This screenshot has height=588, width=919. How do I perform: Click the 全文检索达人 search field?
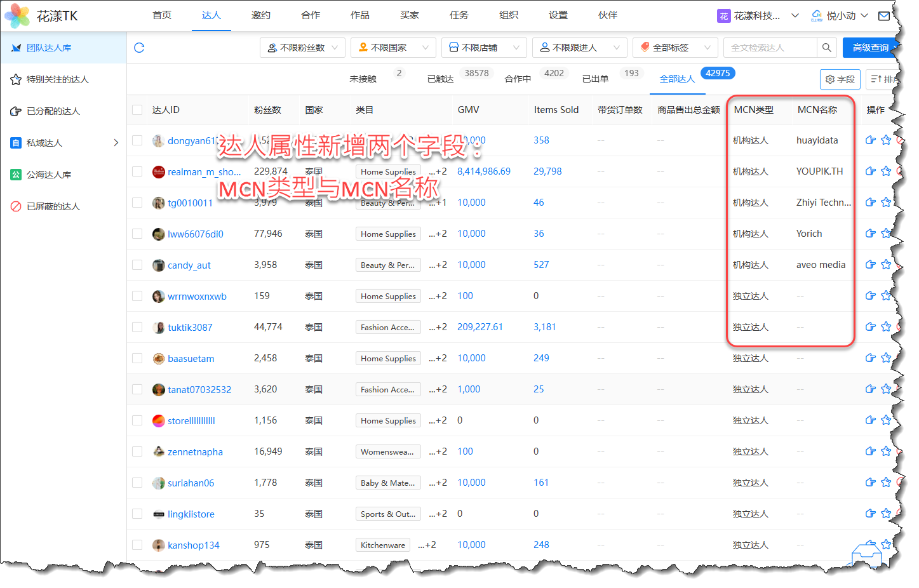769,48
